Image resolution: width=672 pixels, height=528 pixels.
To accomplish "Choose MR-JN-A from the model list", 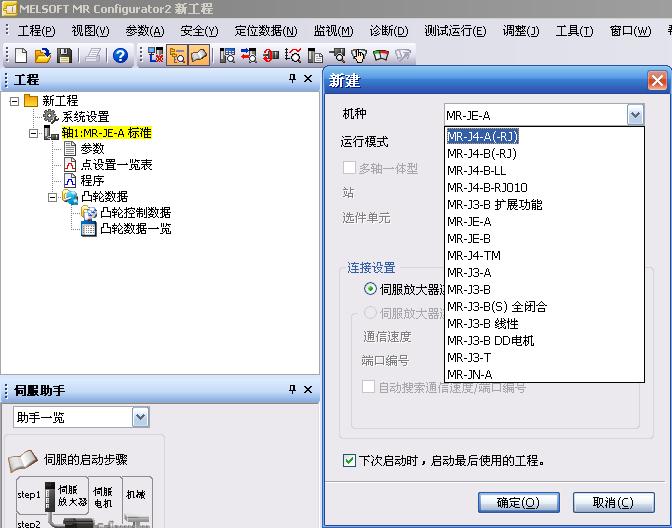I will pos(544,374).
